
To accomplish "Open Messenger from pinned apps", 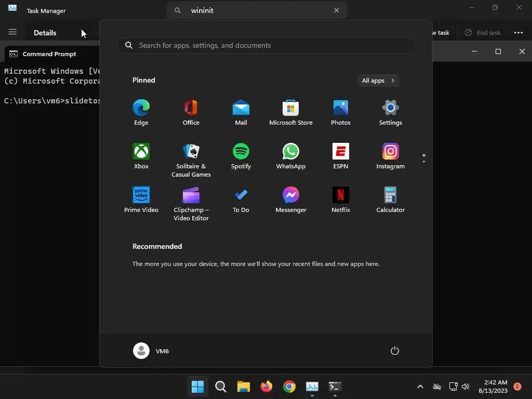I will point(291,200).
